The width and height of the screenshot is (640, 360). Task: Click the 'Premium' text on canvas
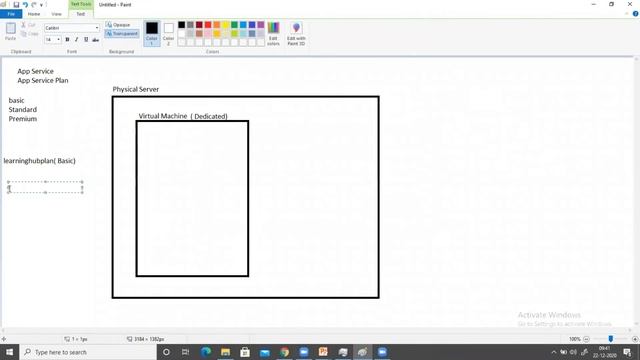(23, 119)
